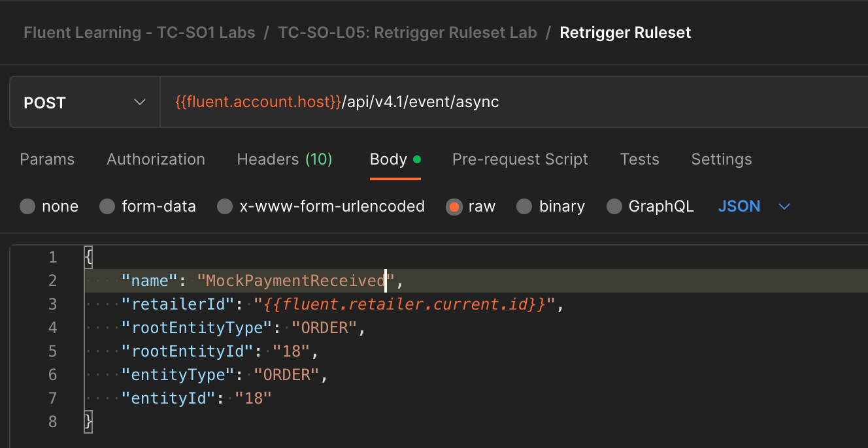Image resolution: width=868 pixels, height=448 pixels.
Task: Click the MockPaymentReceived value in the editor
Action: 295,281
